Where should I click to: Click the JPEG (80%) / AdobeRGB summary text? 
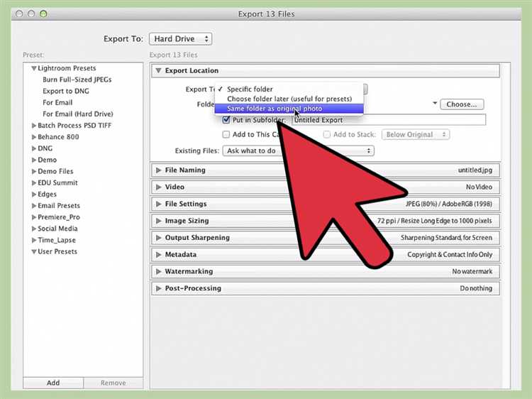coord(449,204)
